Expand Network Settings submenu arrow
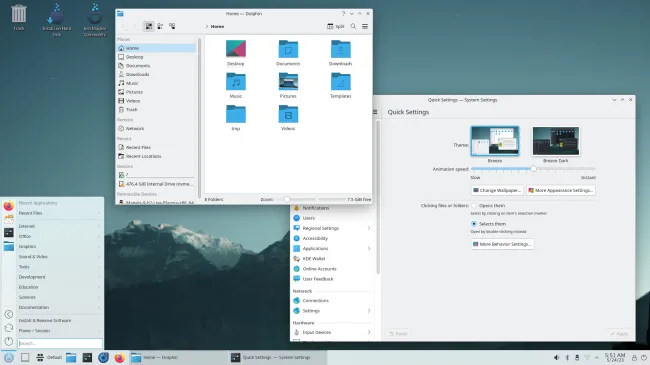 [369, 311]
